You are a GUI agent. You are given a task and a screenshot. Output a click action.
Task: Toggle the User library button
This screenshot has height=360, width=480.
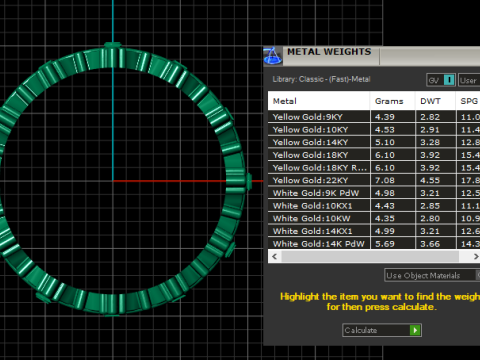(469, 80)
